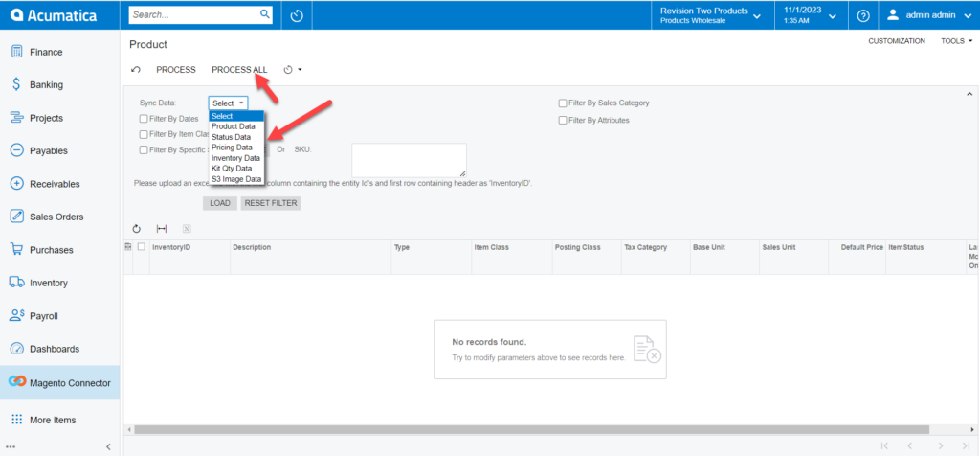Open the Payroll person icon
Screen dimensions: 980x456
[17, 316]
